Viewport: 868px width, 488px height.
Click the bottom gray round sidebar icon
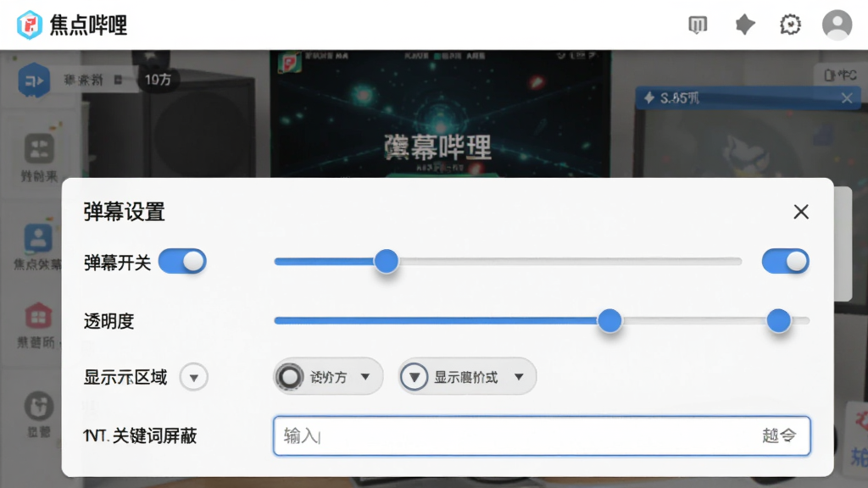[39, 407]
